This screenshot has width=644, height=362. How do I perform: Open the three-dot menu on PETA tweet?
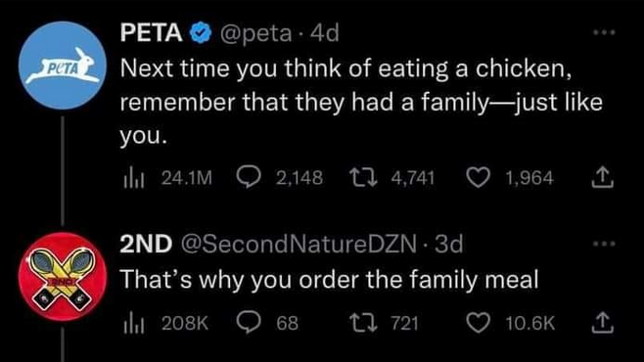(604, 32)
